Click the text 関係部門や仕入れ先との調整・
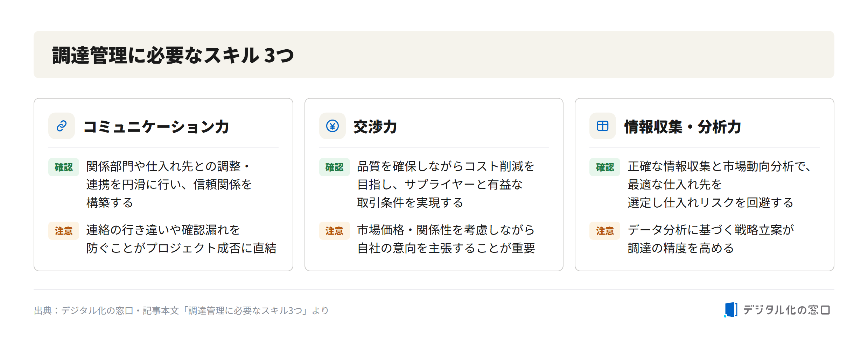 tap(168, 166)
